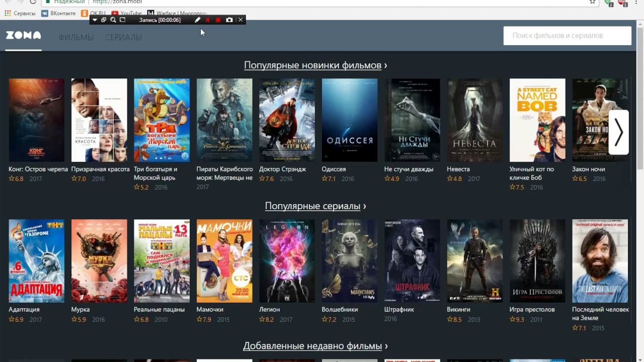Open the Адаптация series poster
Screen dimensions: 644x362
[37, 261]
